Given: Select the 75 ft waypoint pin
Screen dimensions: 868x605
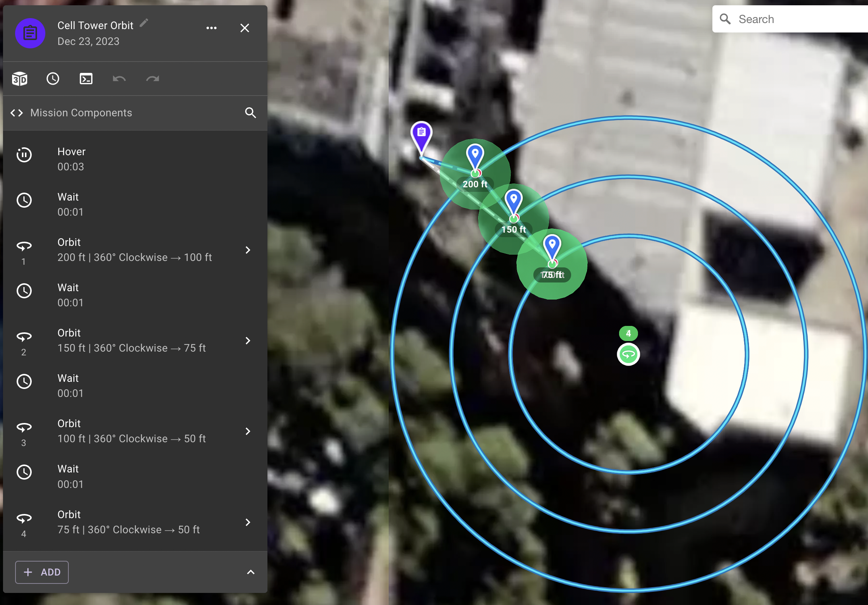Looking at the screenshot, I should tap(552, 247).
